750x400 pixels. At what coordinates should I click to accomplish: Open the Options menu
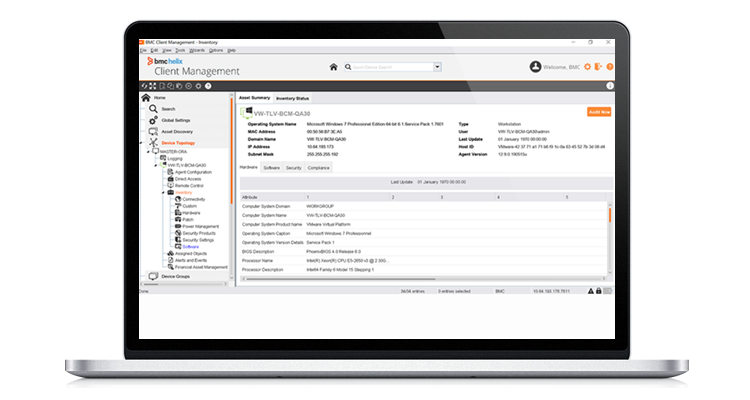click(x=216, y=50)
